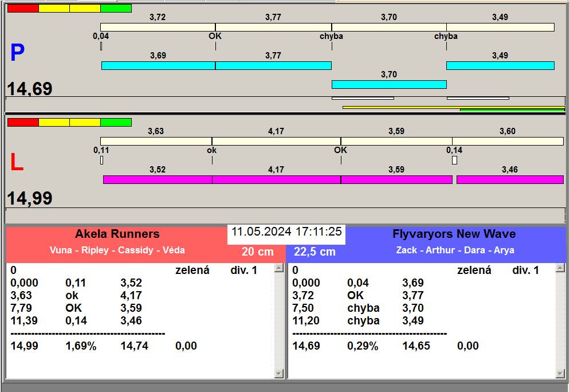Click the green start light in lane P

pos(116,9)
